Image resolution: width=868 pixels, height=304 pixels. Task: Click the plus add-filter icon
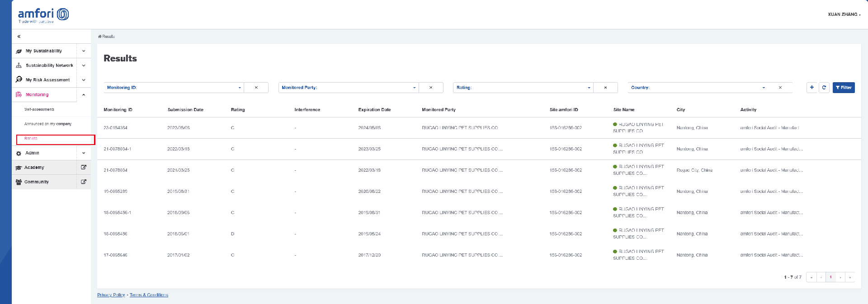pos(812,88)
